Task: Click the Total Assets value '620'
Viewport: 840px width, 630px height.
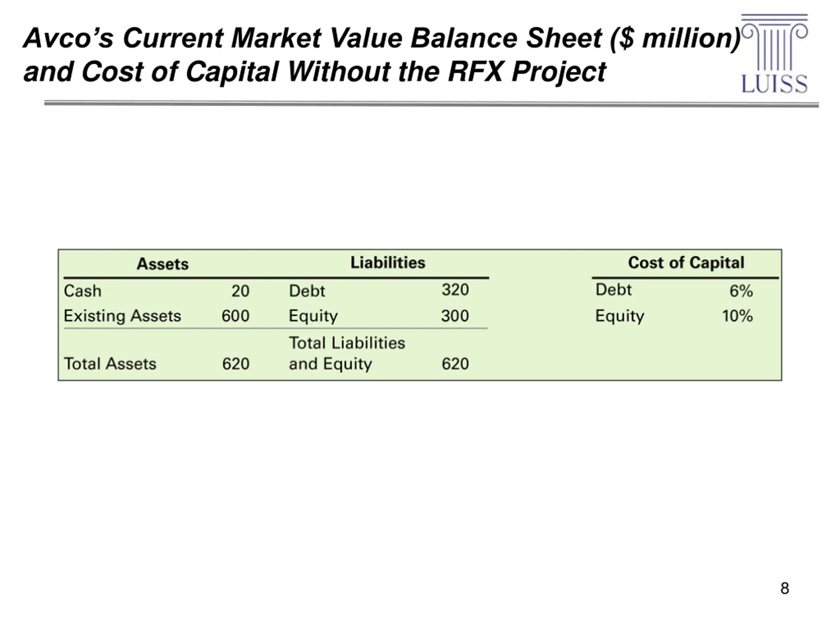Action: point(236,364)
